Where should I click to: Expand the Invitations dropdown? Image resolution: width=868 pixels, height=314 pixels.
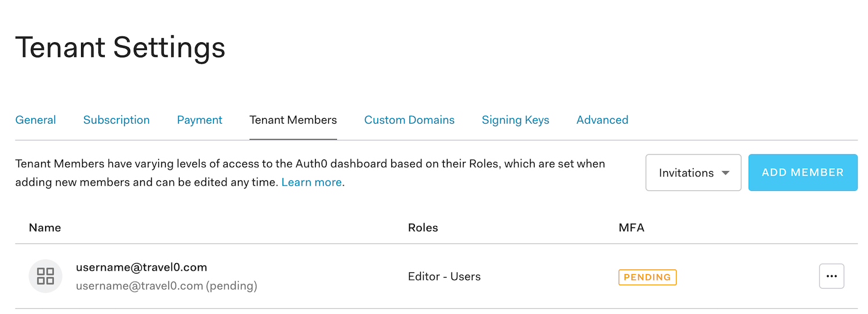click(x=693, y=172)
